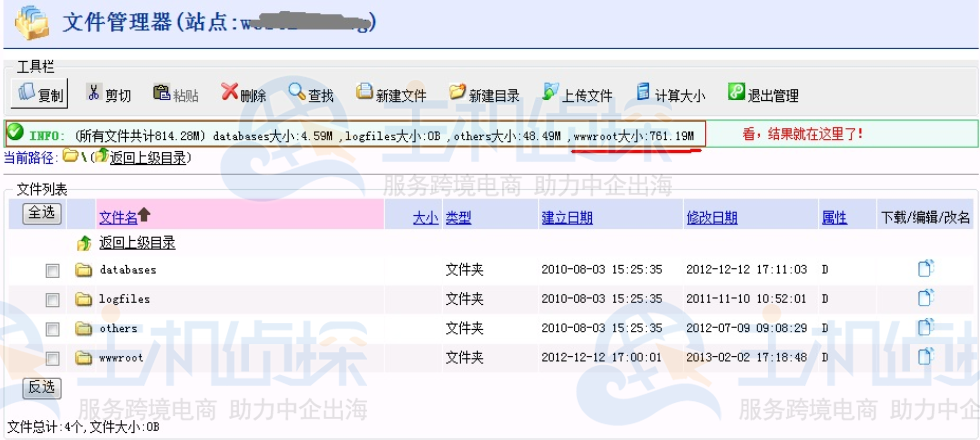Click the Cut (剪切) scissors tool
Viewport: 980px width, 440px height.
tap(108, 94)
